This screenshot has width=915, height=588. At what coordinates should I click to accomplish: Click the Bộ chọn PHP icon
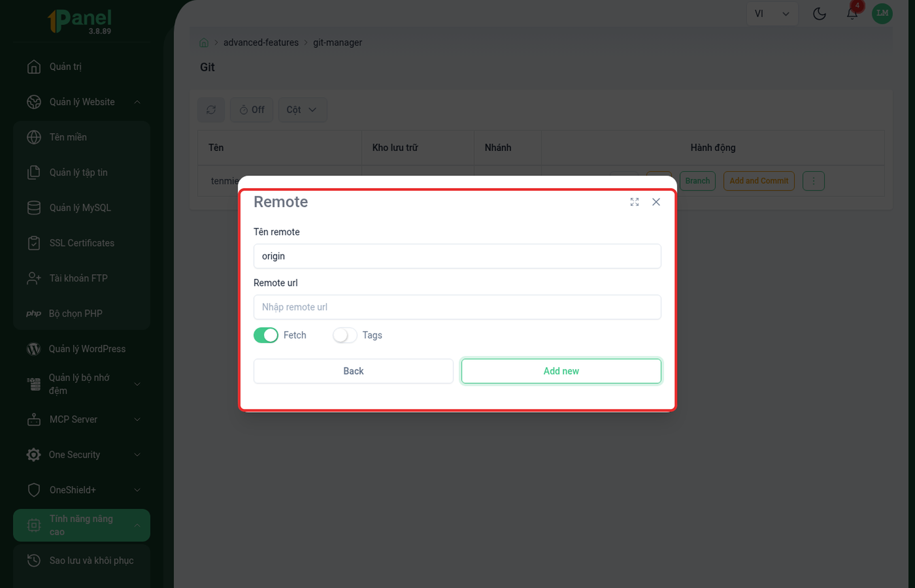[x=34, y=314]
